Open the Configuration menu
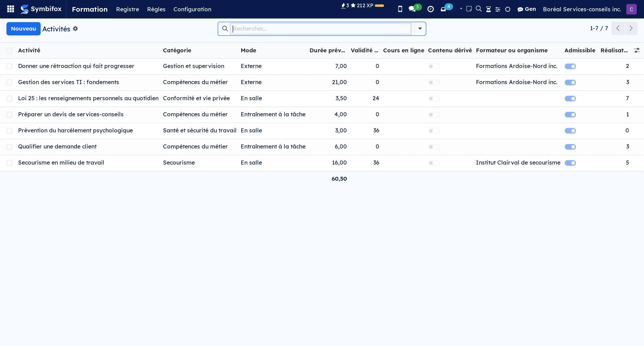Screen dimensions: 644x346 pos(192,9)
